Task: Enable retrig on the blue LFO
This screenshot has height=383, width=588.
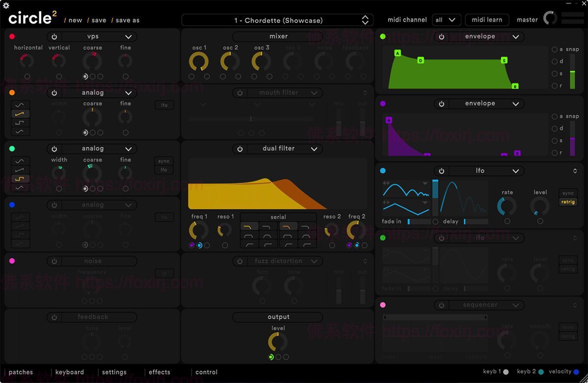Action: pos(567,202)
